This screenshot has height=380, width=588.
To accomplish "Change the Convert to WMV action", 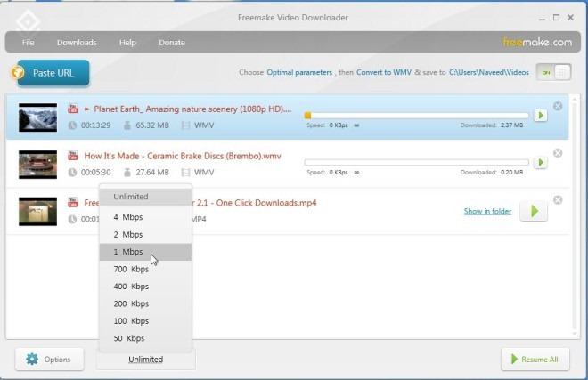I will [384, 72].
